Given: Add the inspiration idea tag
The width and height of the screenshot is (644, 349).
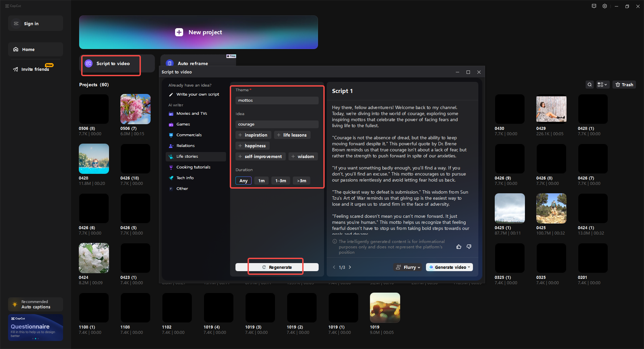Looking at the screenshot, I should click(253, 135).
